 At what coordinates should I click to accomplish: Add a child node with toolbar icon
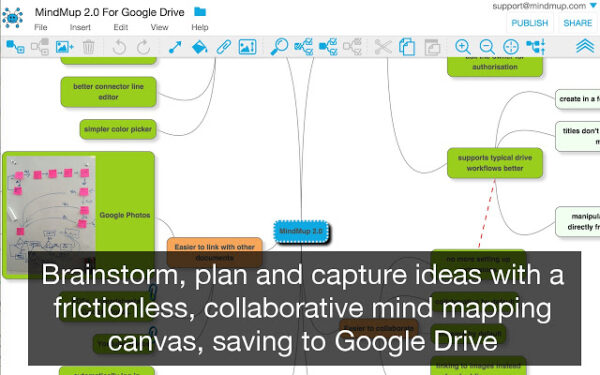[15, 47]
